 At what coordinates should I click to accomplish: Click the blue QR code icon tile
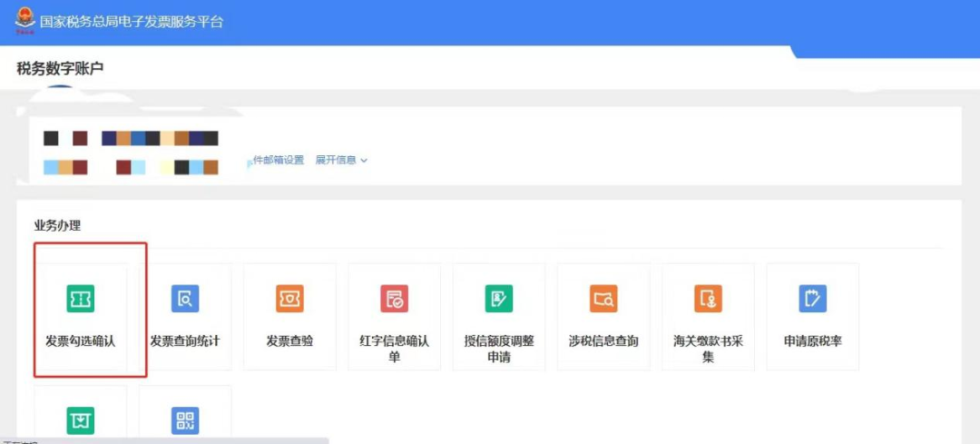185,419
